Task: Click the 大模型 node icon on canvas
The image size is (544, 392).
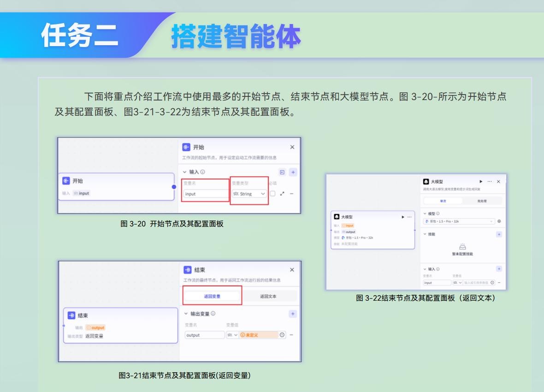Action: click(x=337, y=217)
